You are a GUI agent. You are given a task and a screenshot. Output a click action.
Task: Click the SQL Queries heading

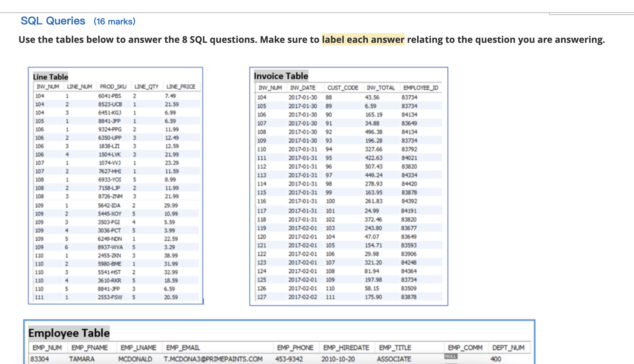click(53, 21)
